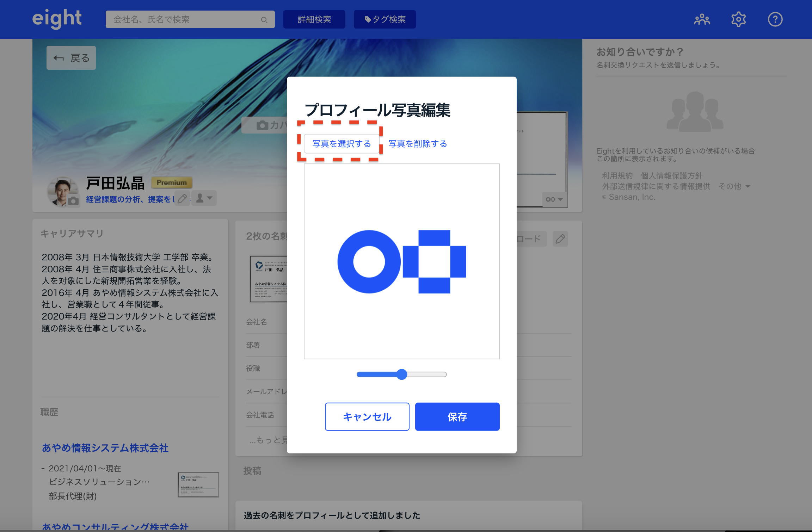
Task: Click タグ検索 in top bar
Action: 385,19
